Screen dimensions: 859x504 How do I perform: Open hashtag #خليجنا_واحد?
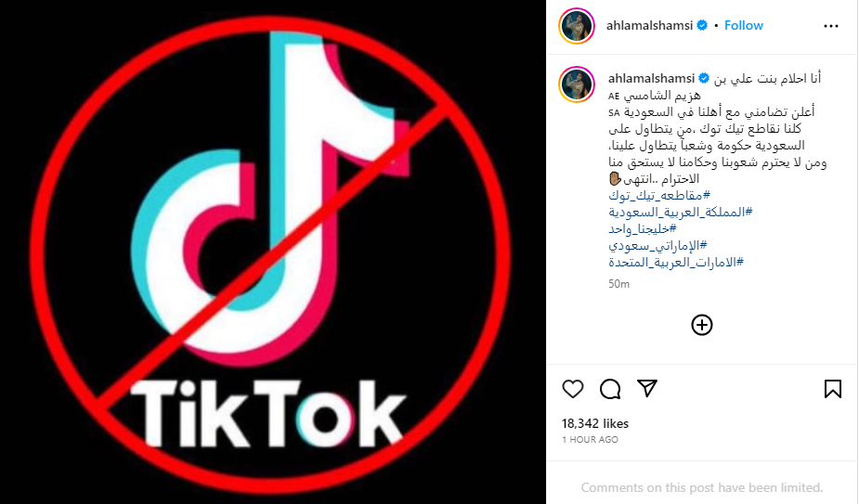click(642, 228)
